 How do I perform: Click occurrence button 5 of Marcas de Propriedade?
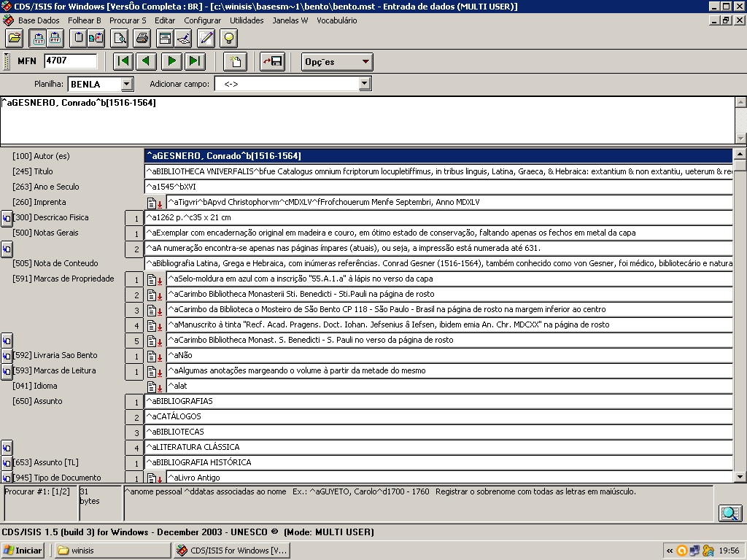(x=135, y=341)
